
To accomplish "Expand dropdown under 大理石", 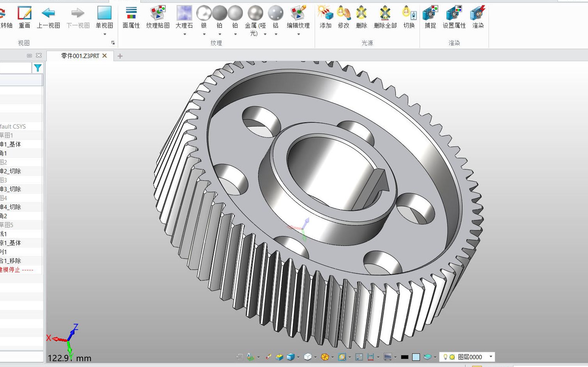I will pos(184,34).
